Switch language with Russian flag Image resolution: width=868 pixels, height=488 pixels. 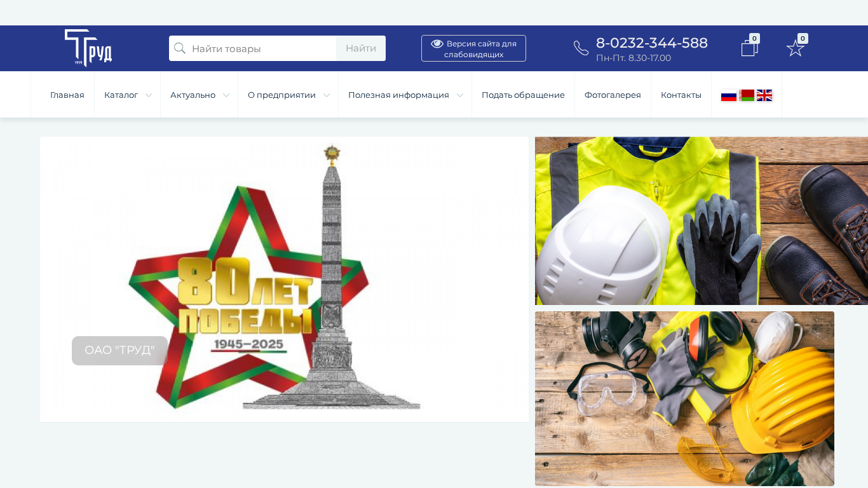coord(729,95)
